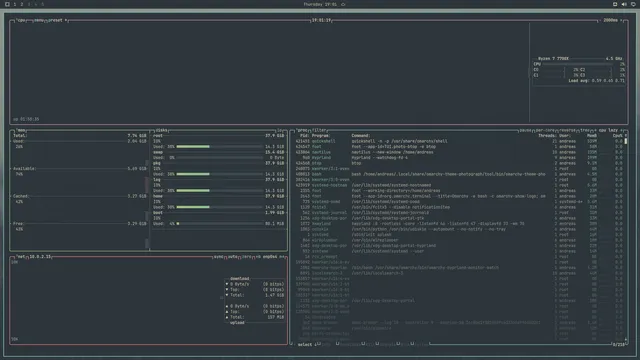Image resolution: width=640 pixels, height=360 pixels.
Task: Toggle auto scaling in net panel
Action: pos(233,257)
